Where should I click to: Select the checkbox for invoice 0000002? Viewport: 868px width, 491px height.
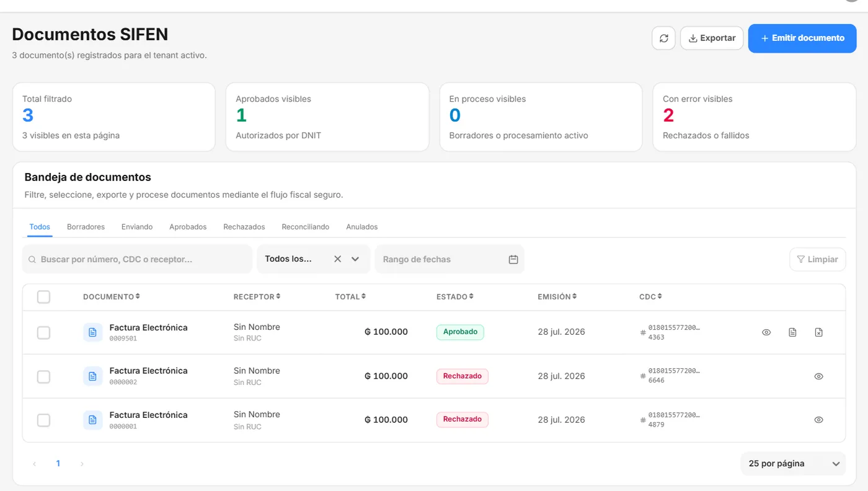[43, 376]
